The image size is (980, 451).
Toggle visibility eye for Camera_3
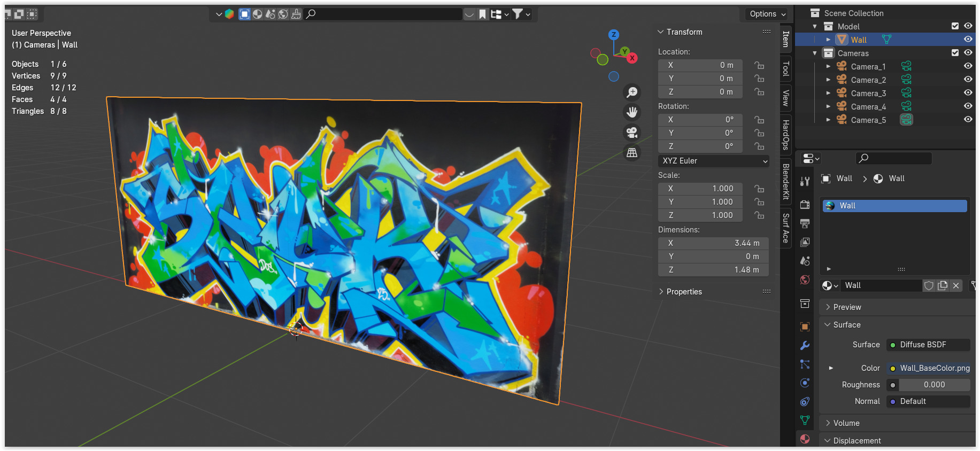pyautogui.click(x=968, y=93)
